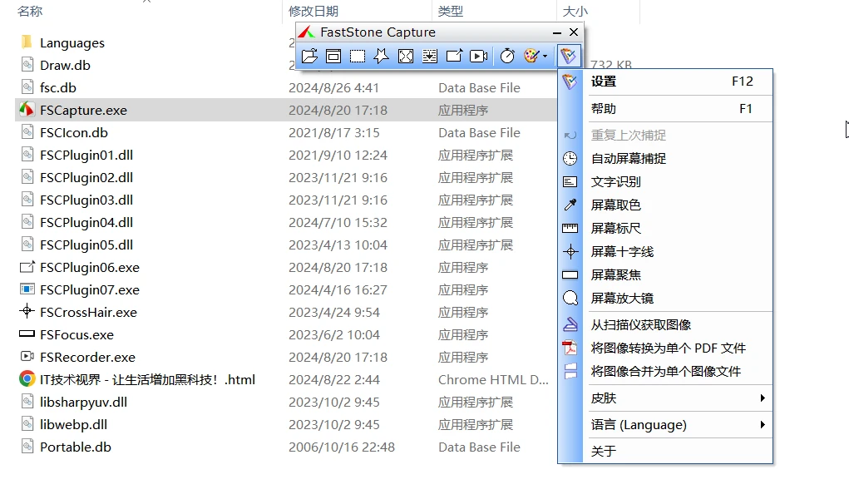Select the IT技术视界 html file

click(147, 380)
